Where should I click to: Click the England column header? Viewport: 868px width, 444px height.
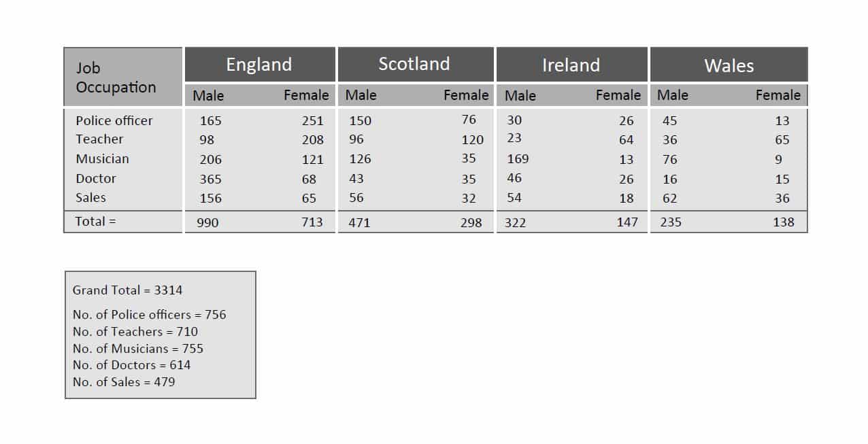coord(259,65)
